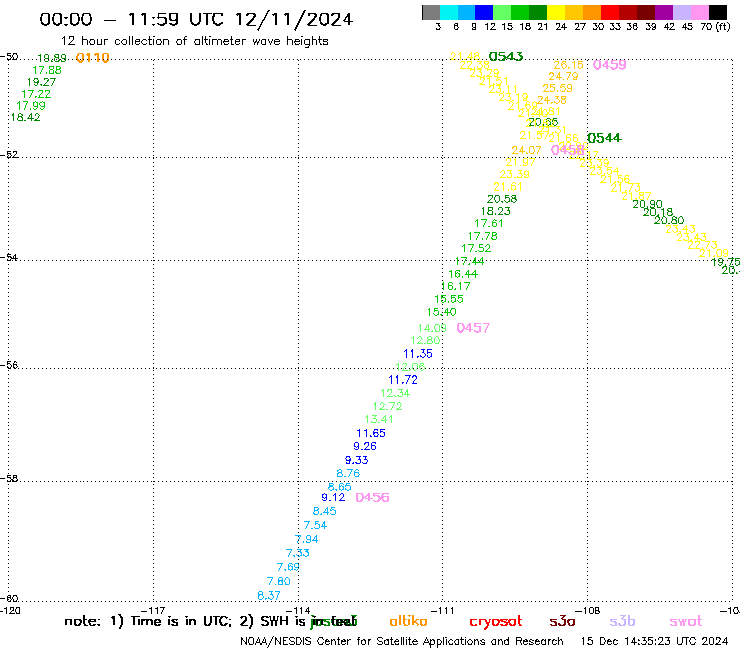Click the wave height value 19.27

click(42, 82)
